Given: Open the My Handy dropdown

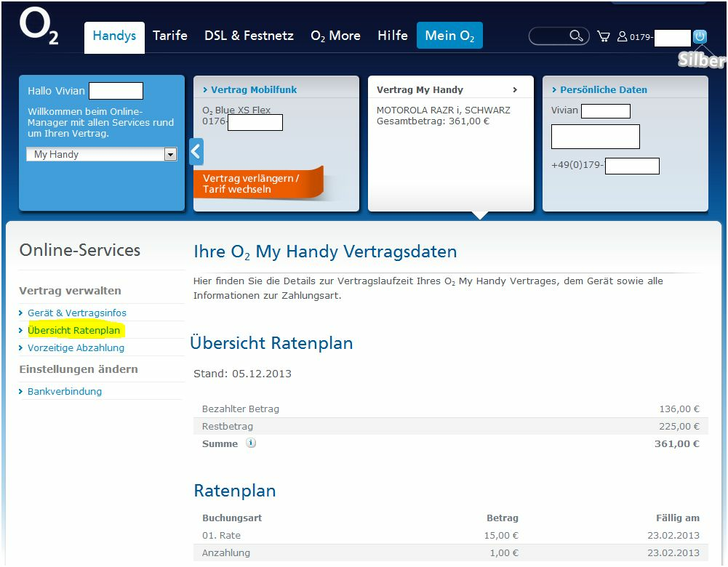Looking at the screenshot, I should 102,154.
